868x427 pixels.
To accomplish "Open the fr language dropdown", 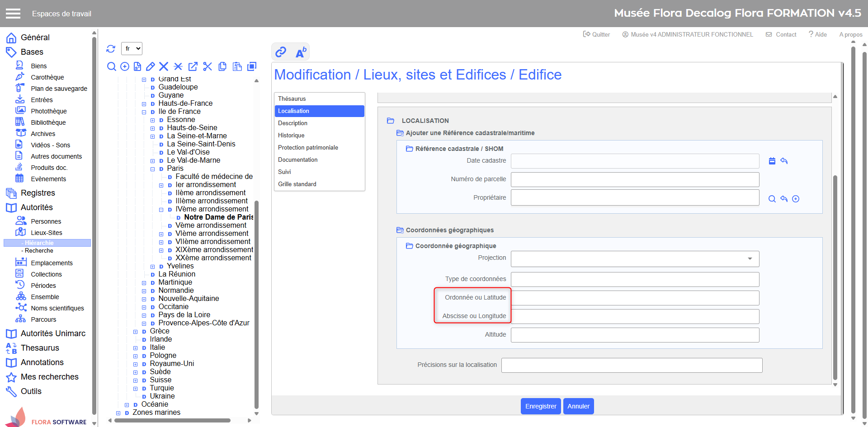I will (132, 49).
